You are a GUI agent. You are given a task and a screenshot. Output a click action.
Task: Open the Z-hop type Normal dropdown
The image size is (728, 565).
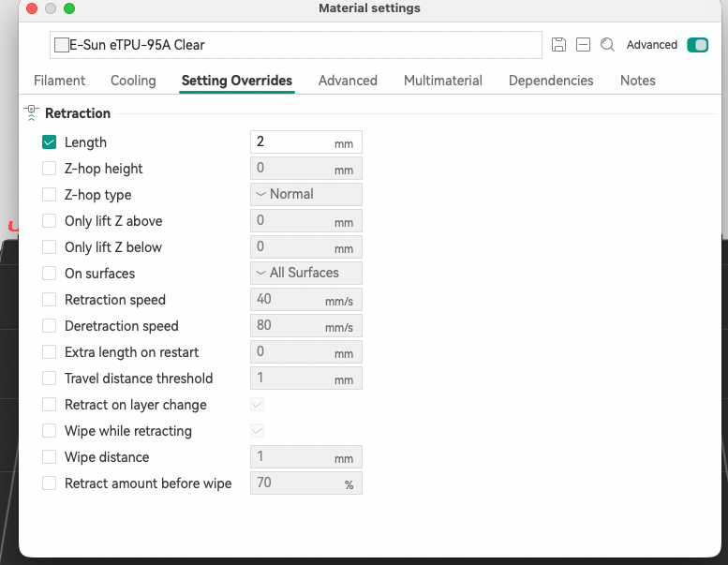tap(306, 194)
